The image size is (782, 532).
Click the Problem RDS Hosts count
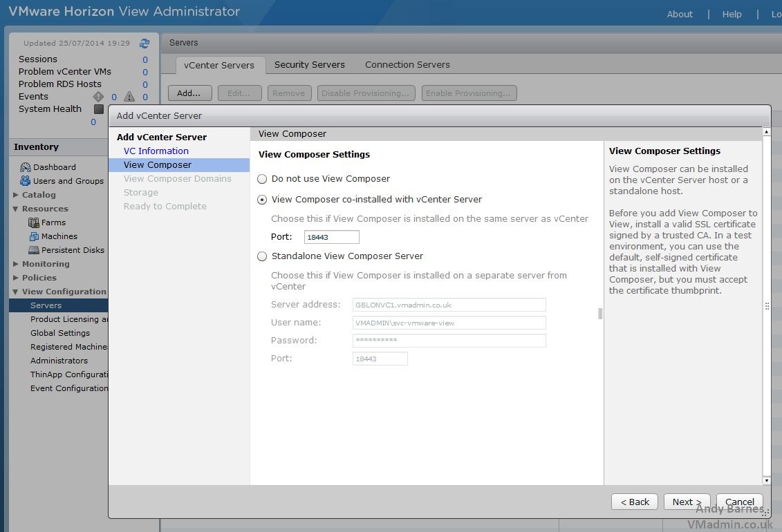click(x=145, y=85)
